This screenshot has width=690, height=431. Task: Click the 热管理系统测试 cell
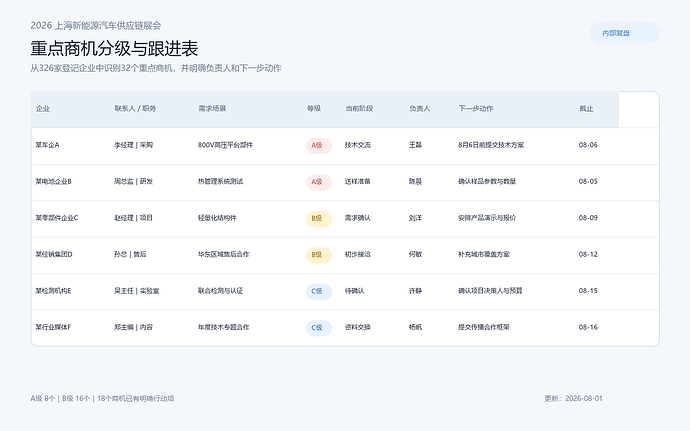pyautogui.click(x=220, y=181)
